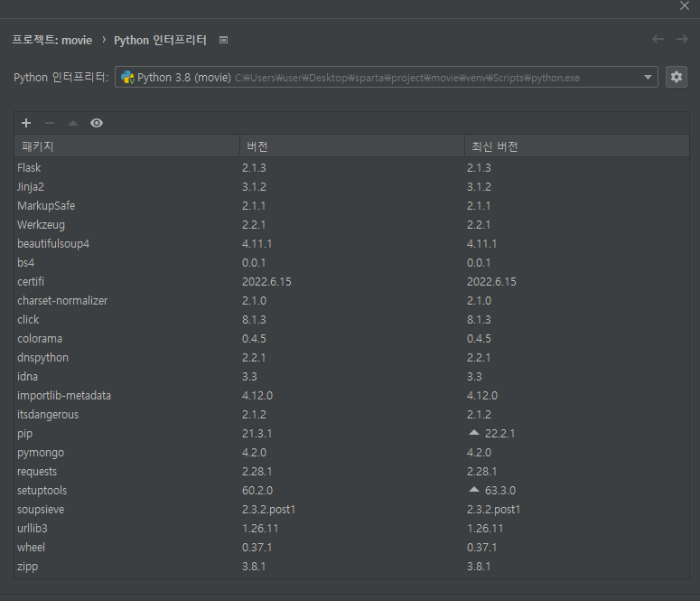Screen dimensions: 700x601
Task: Select the pip package row
Action: pyautogui.click(x=351, y=434)
